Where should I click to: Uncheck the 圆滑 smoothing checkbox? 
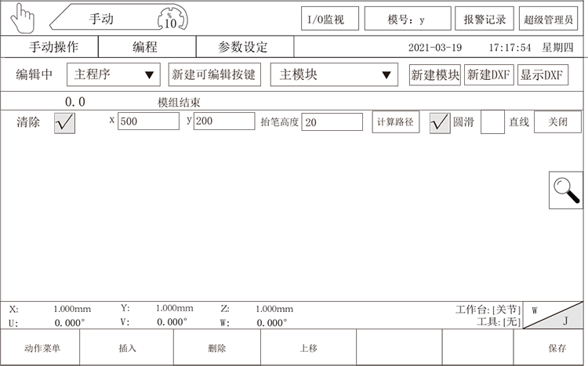tap(440, 123)
